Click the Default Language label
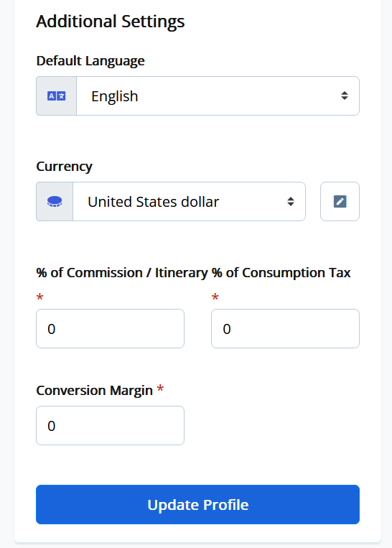392x548 pixels. coord(90,61)
